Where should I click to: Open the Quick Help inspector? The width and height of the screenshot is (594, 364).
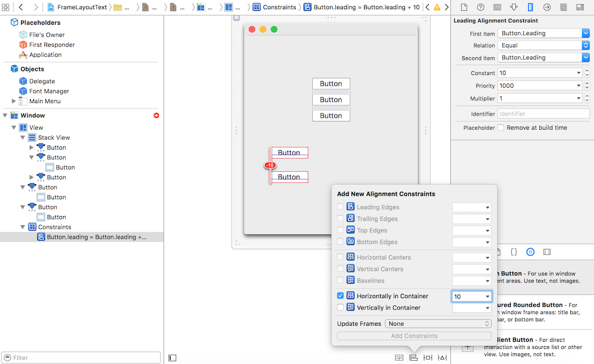point(481,7)
